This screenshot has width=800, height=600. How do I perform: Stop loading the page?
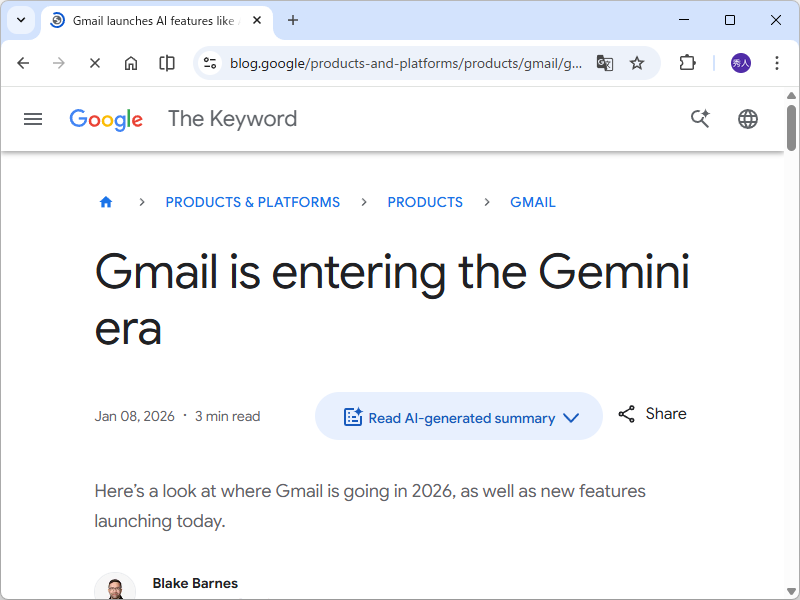[95, 63]
